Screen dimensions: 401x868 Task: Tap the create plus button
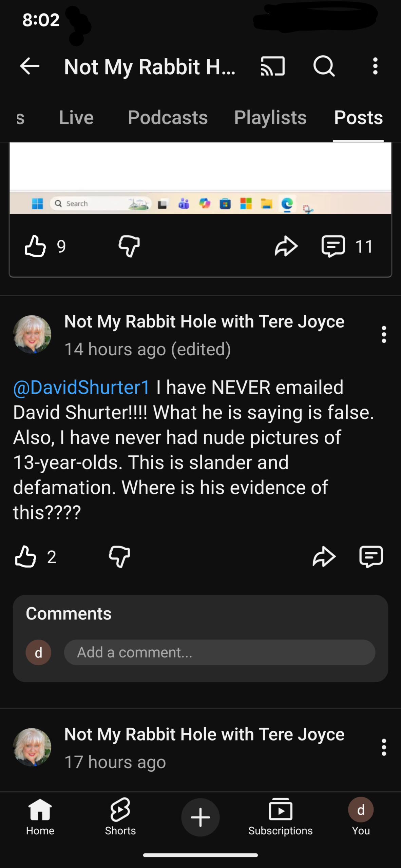[x=200, y=817]
